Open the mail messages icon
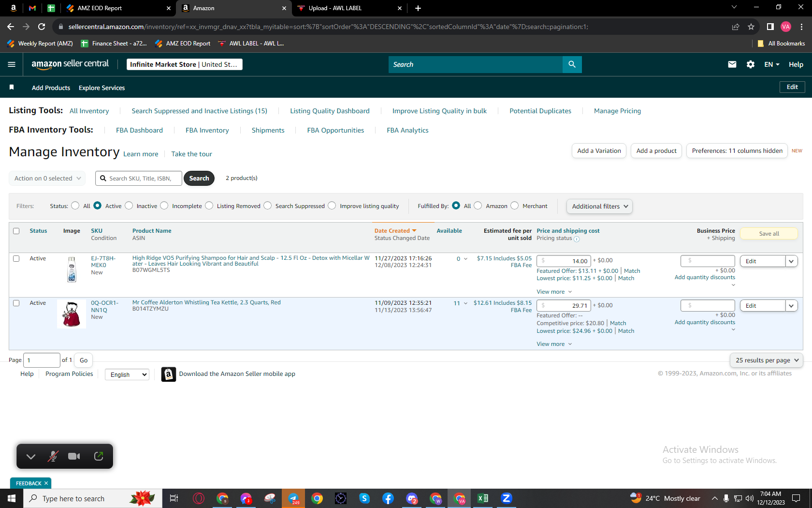Viewport: 812px width, 508px height. pos(732,64)
